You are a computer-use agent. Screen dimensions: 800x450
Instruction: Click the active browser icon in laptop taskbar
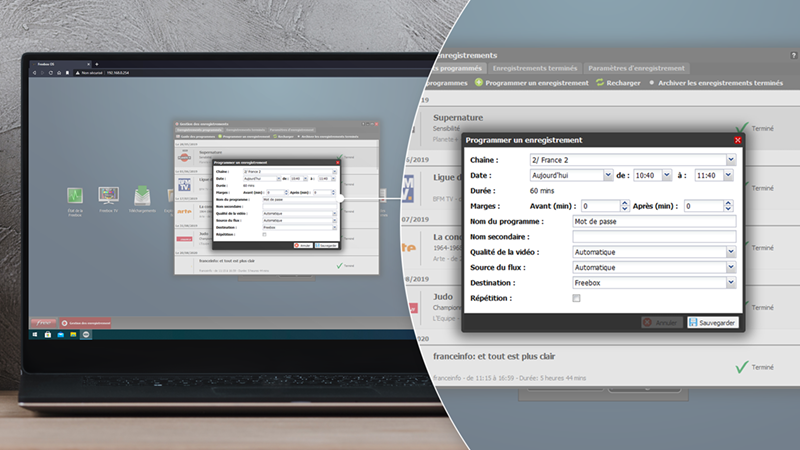[x=86, y=335]
